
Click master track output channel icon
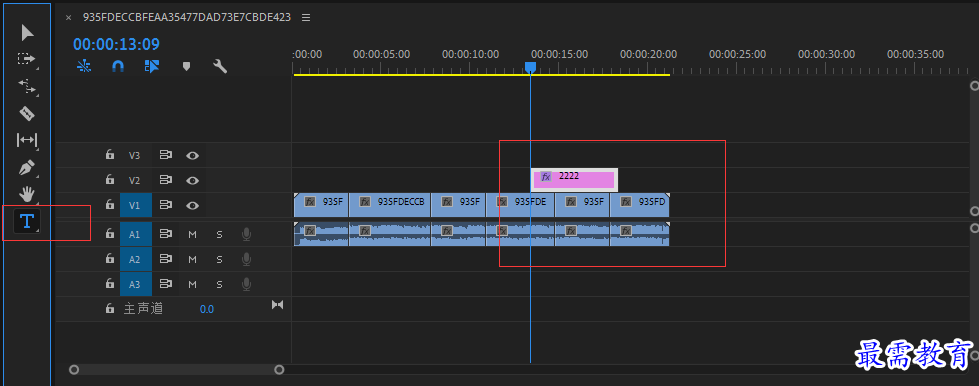pyautogui.click(x=278, y=304)
